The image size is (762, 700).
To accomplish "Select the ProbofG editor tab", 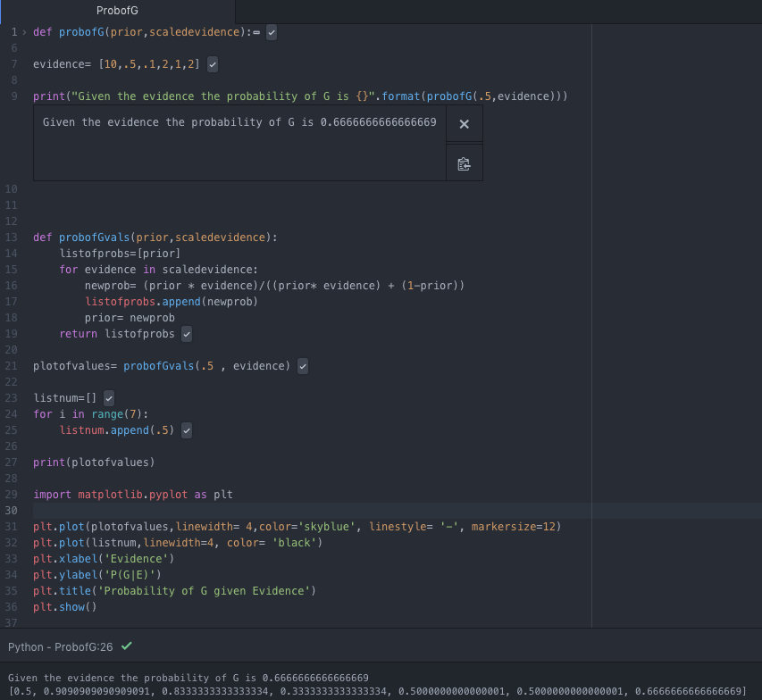I will [x=117, y=11].
